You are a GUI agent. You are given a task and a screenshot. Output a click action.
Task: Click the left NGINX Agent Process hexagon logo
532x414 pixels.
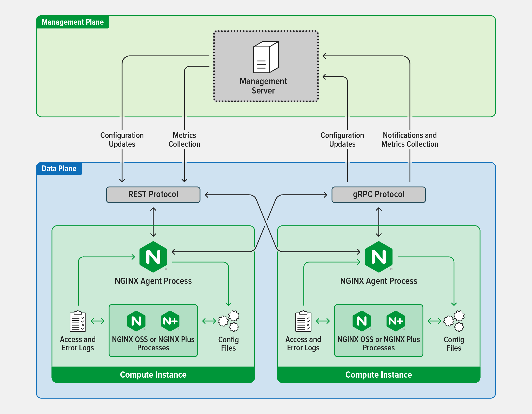pos(153,257)
